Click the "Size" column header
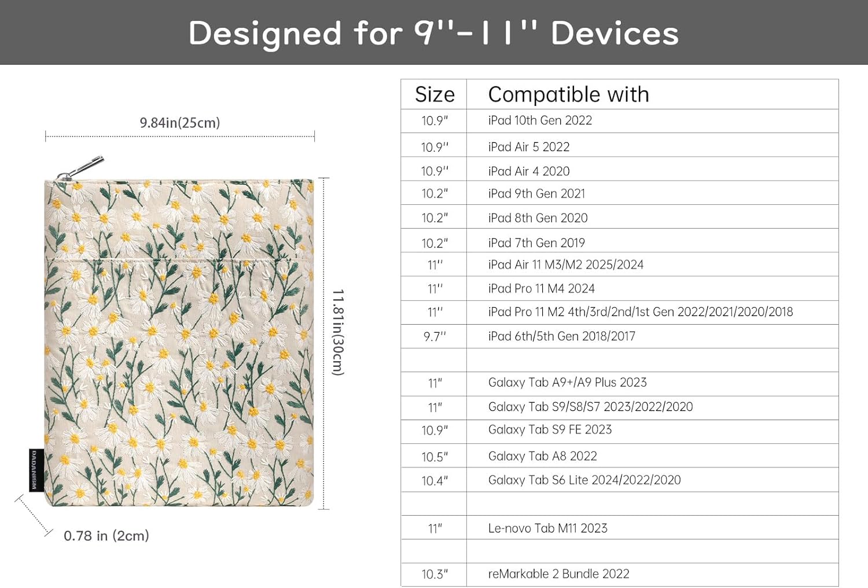The image size is (868, 588). pyautogui.click(x=435, y=94)
